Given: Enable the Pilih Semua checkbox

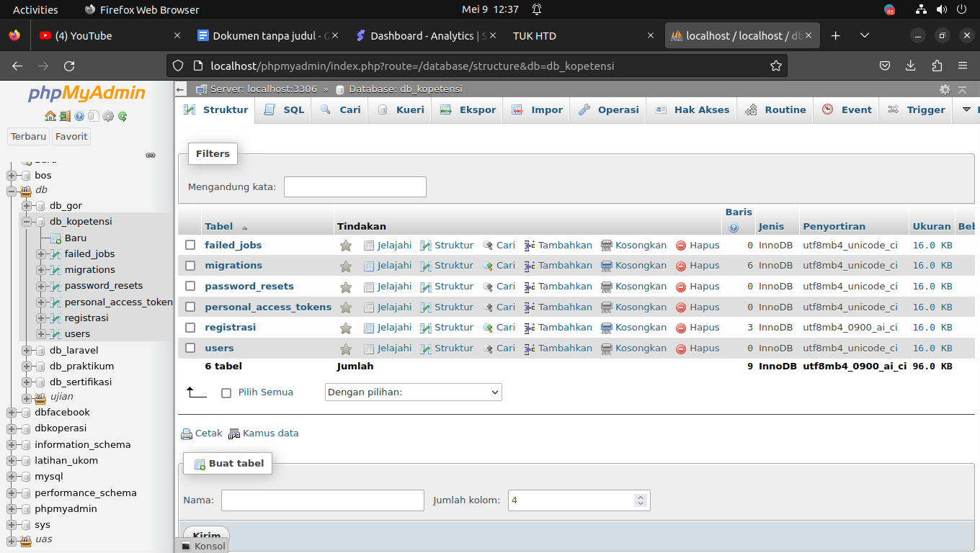Looking at the screenshot, I should (226, 393).
